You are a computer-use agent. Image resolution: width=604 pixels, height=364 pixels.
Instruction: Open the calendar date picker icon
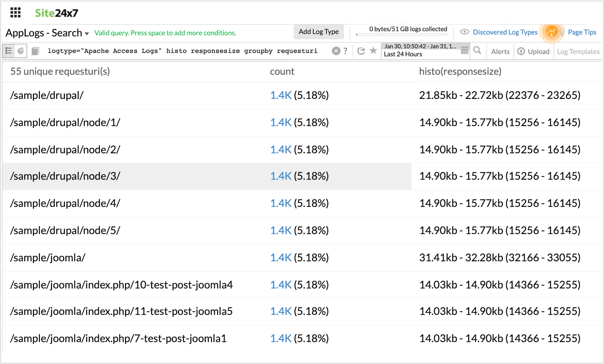tap(465, 51)
